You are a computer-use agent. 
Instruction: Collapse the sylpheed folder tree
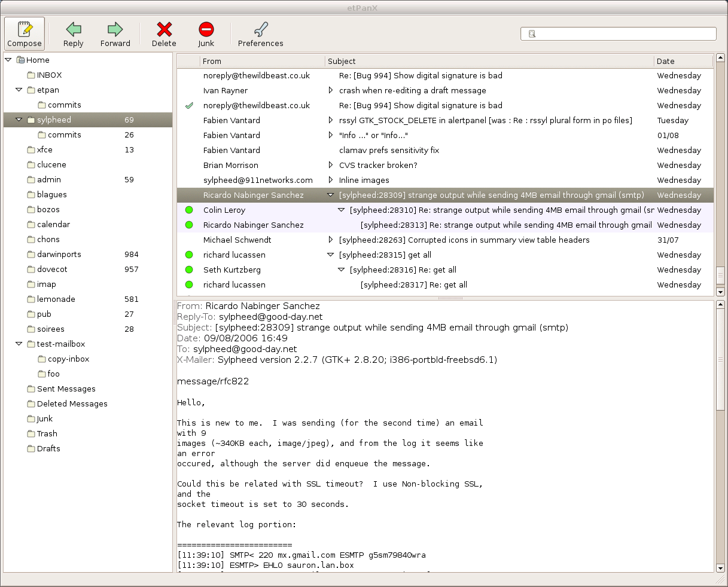click(19, 120)
